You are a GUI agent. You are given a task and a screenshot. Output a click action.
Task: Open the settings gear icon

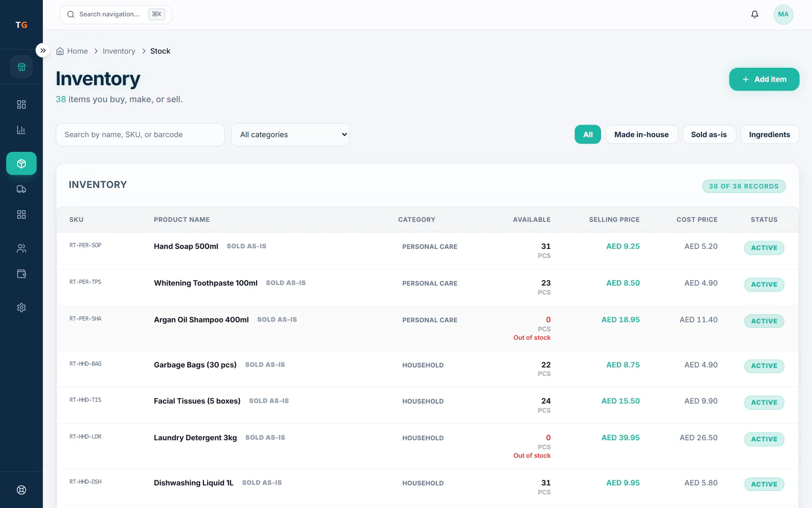(21, 308)
